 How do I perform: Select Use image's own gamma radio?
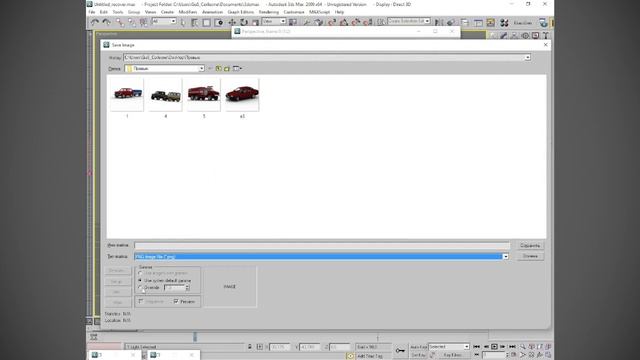point(140,273)
